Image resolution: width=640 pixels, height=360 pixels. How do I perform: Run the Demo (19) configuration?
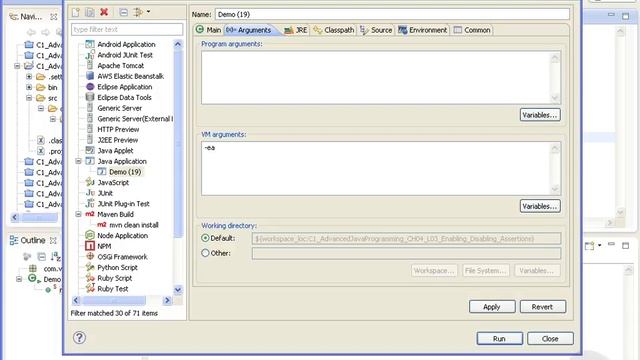pyautogui.click(x=499, y=339)
